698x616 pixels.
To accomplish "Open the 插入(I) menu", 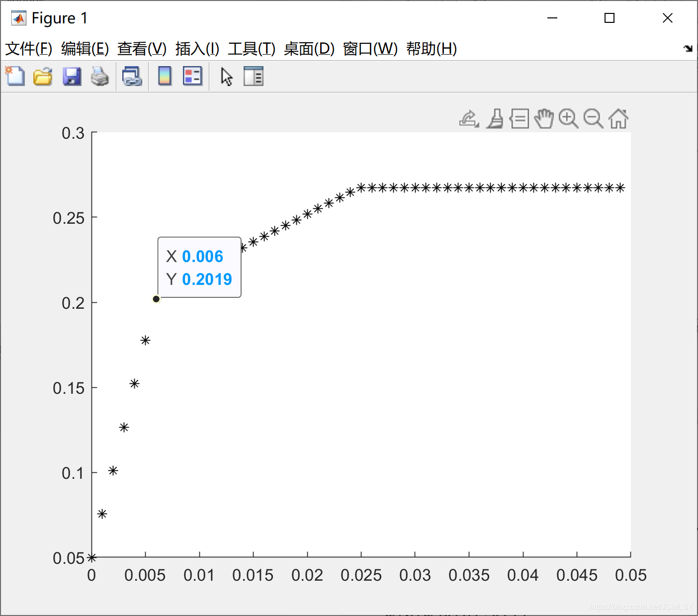I will tap(197, 49).
